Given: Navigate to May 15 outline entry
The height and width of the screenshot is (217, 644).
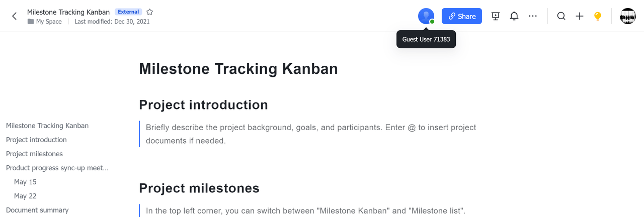Looking at the screenshot, I should (x=25, y=182).
